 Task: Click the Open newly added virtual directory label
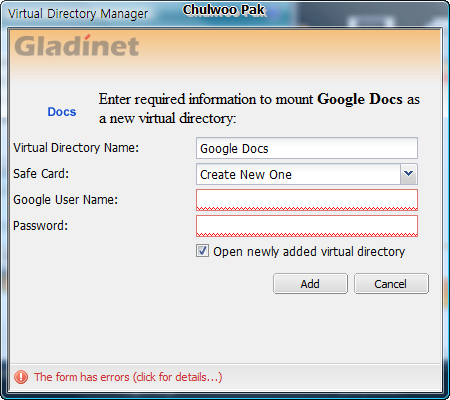coord(309,251)
